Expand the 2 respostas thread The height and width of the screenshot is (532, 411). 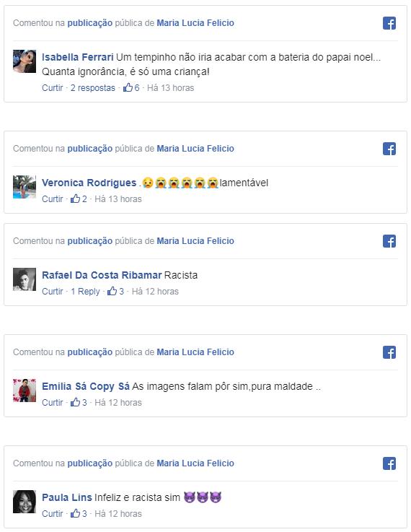(93, 88)
